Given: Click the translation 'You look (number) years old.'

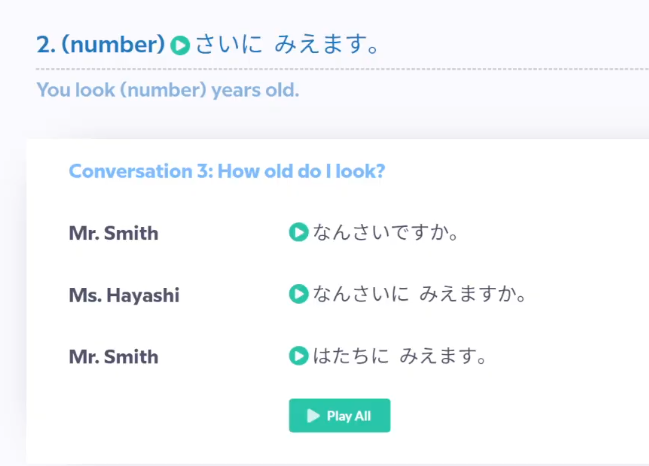Looking at the screenshot, I should pyautogui.click(x=168, y=89).
